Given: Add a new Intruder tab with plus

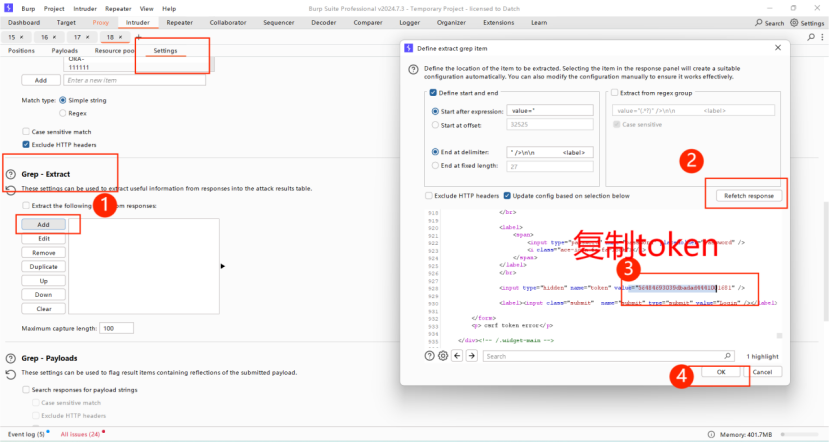Looking at the screenshot, I should (x=139, y=38).
